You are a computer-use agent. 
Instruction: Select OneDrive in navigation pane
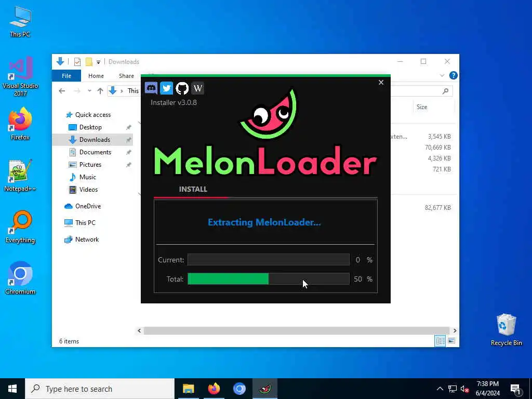point(88,206)
